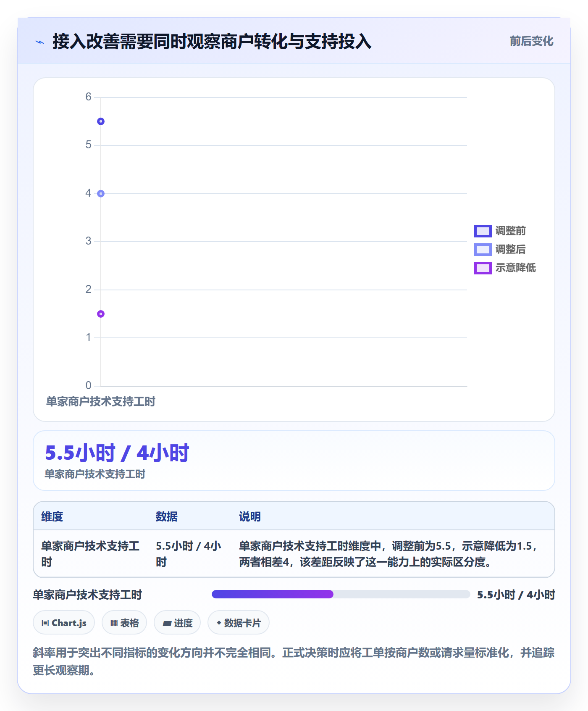
Task: Click the footnote starting with 斜率用于突出
Action: 294,661
